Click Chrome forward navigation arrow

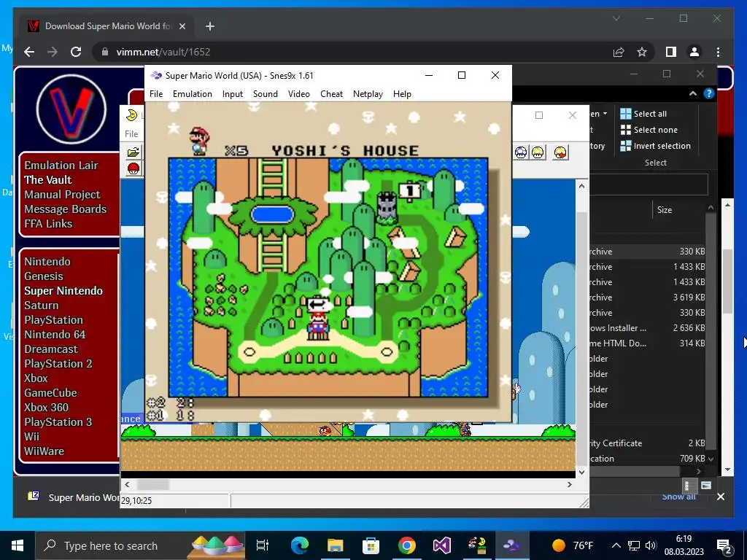coord(53,52)
